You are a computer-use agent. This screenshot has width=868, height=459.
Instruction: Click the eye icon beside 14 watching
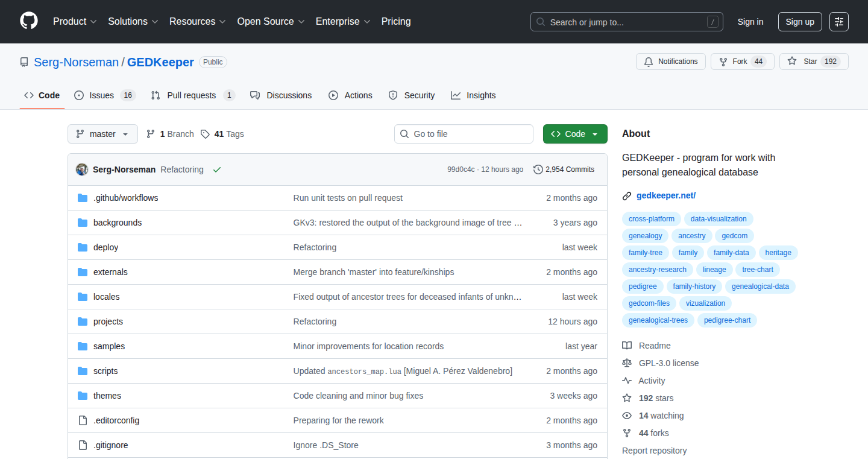click(627, 416)
